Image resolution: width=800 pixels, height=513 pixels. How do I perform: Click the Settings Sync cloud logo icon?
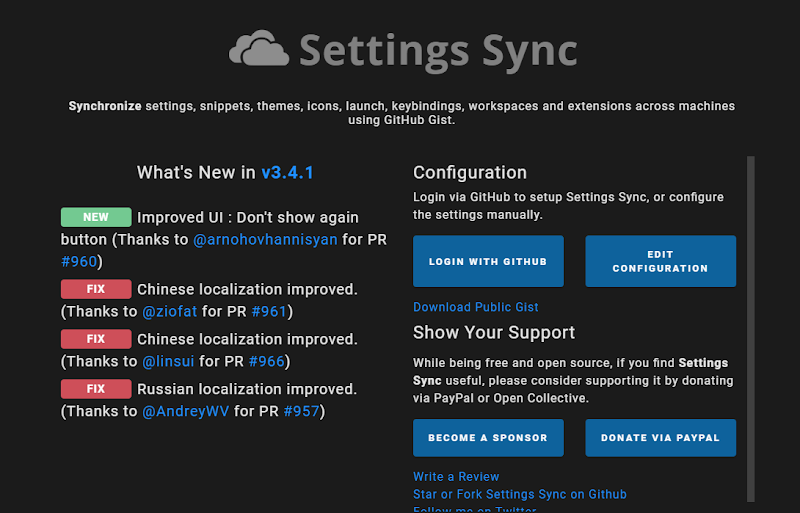(x=259, y=48)
